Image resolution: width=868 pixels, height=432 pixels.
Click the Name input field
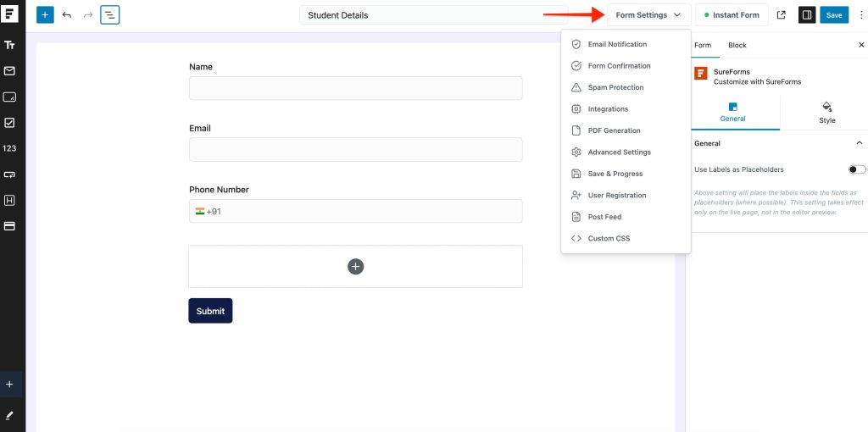pyautogui.click(x=355, y=88)
